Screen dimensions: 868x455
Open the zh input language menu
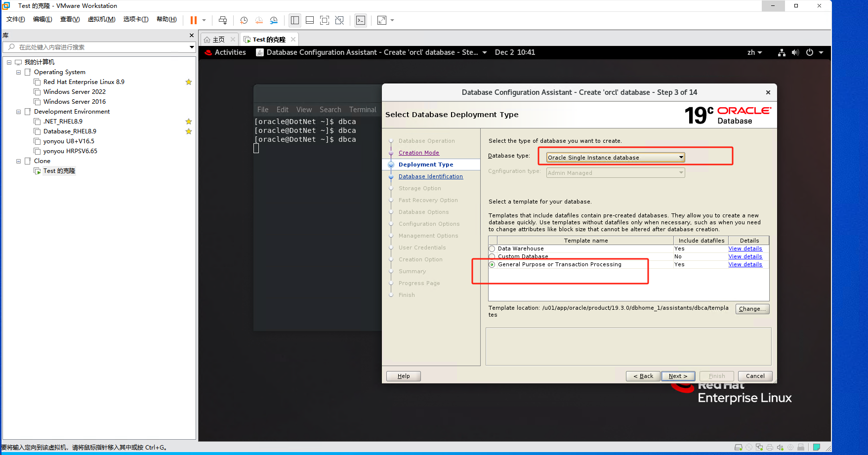754,52
